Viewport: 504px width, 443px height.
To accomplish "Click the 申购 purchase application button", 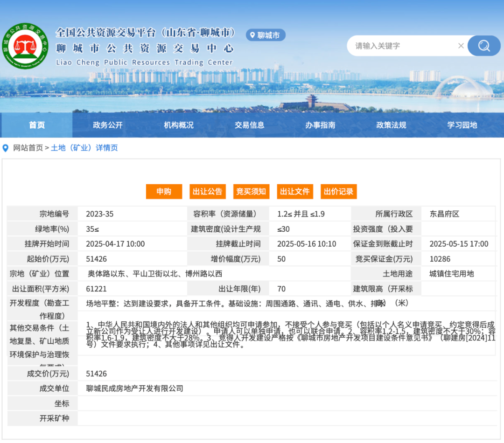I will pos(164,191).
